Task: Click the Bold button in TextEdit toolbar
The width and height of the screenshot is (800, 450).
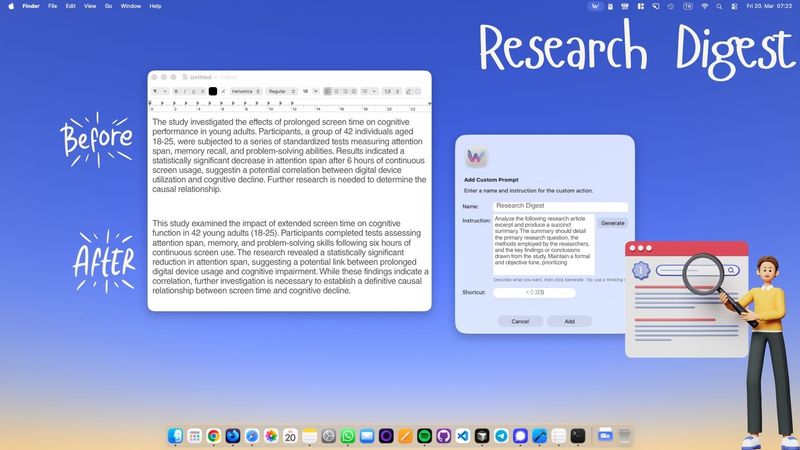Action: click(x=176, y=91)
